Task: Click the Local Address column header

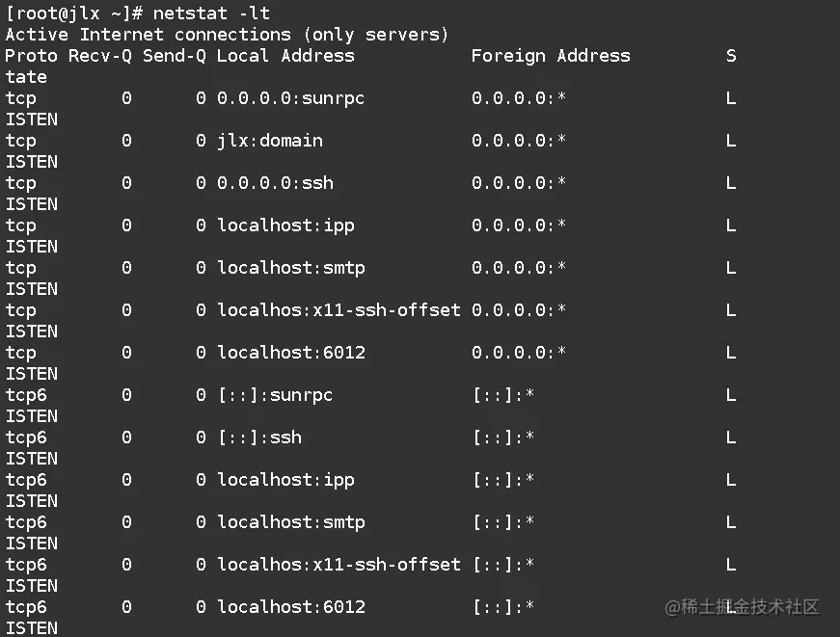Action: [285, 56]
